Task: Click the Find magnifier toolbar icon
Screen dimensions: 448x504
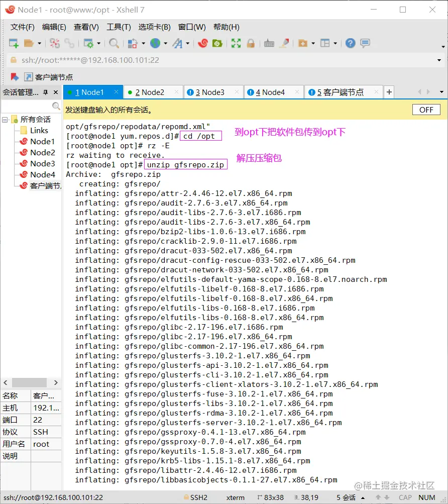Action: pyautogui.click(x=114, y=43)
